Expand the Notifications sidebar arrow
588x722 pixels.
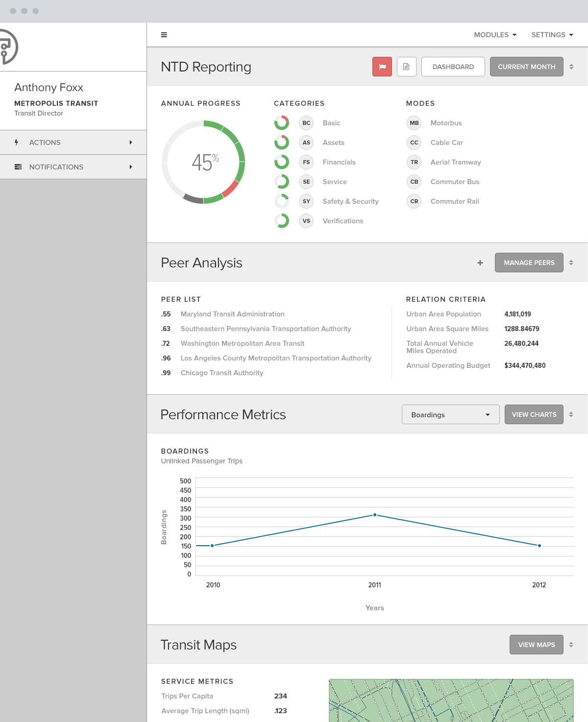pyautogui.click(x=131, y=167)
